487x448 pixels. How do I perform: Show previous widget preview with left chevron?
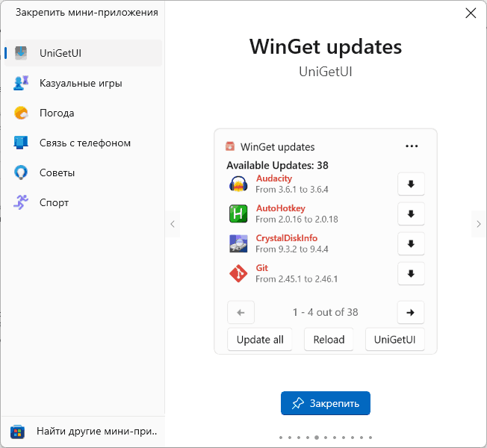(x=173, y=224)
